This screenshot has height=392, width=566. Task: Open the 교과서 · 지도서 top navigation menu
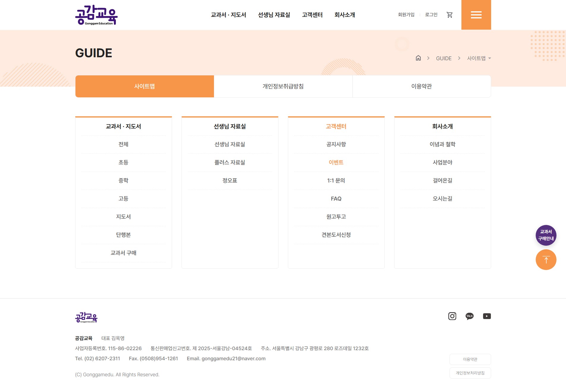[x=228, y=15]
